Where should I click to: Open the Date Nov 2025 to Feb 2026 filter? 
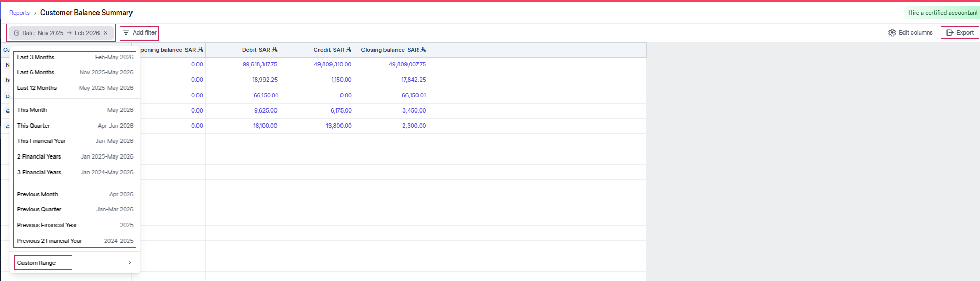pyautogui.click(x=61, y=33)
